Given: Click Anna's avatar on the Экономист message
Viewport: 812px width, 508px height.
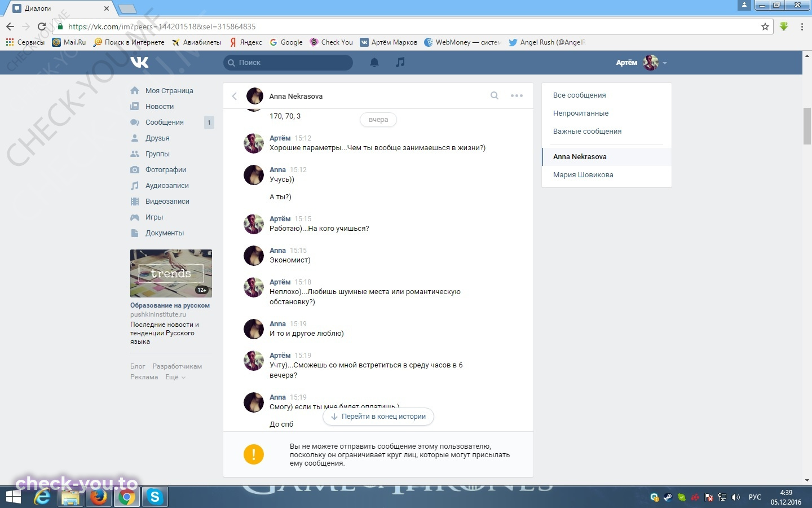Looking at the screenshot, I should (254, 256).
